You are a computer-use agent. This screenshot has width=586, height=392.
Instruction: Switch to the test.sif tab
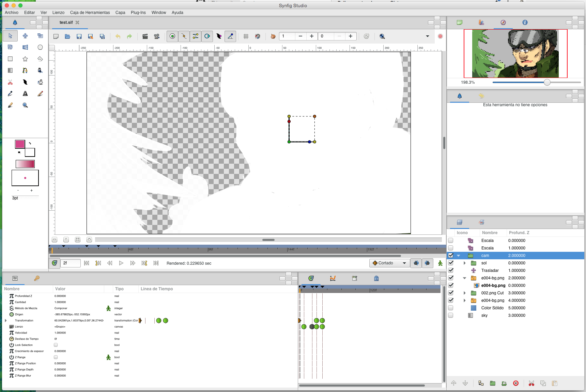click(x=66, y=22)
